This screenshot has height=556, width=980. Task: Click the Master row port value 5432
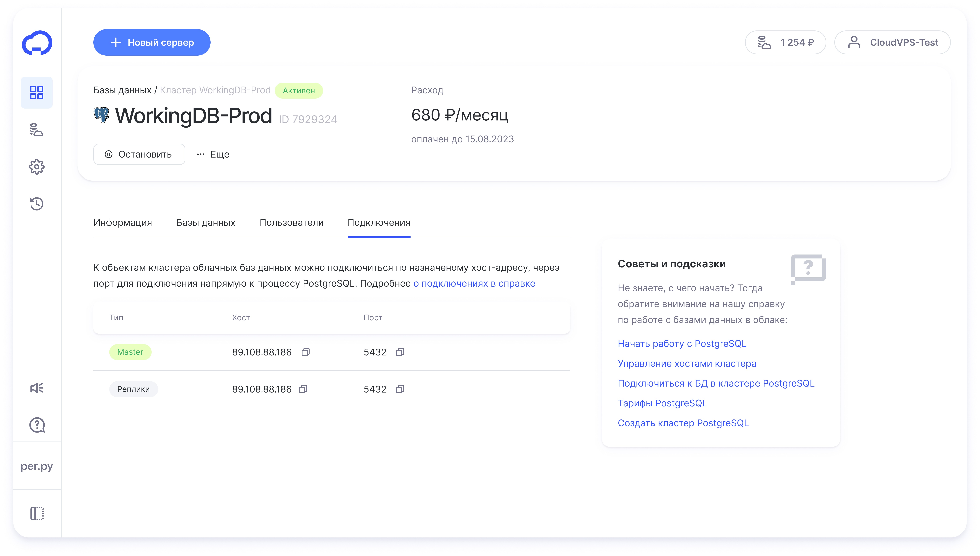point(375,352)
